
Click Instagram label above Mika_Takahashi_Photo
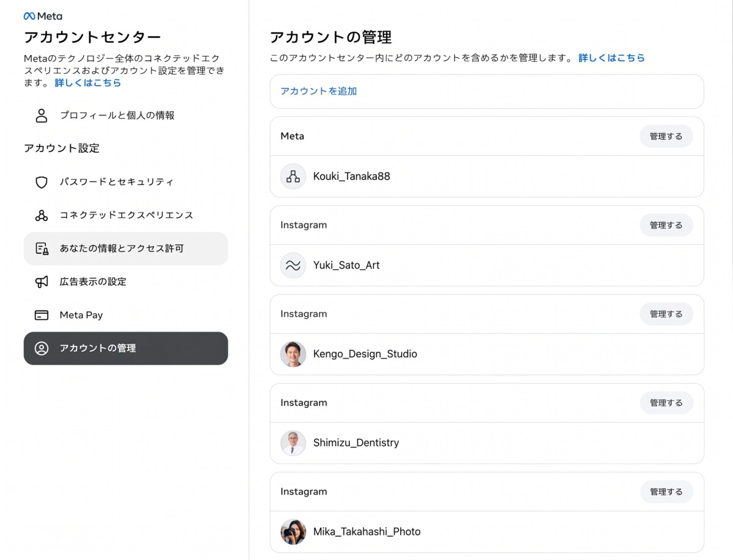click(x=304, y=492)
